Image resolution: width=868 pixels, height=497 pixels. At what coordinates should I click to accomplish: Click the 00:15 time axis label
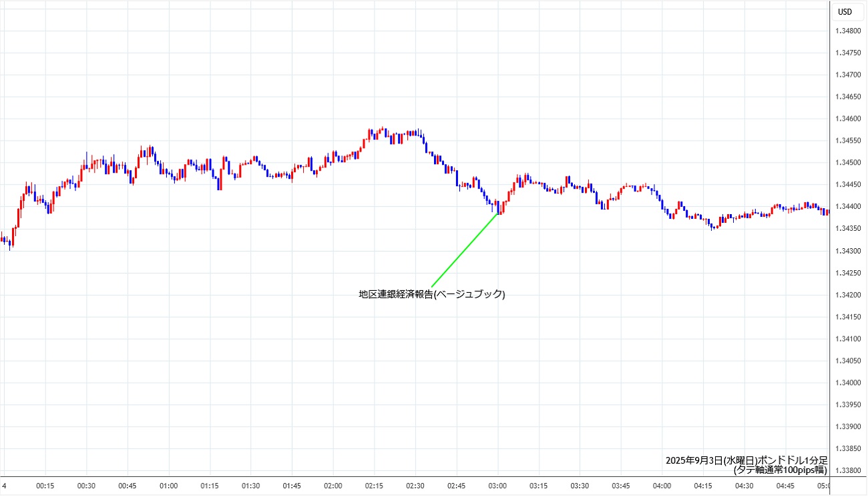tap(45, 486)
